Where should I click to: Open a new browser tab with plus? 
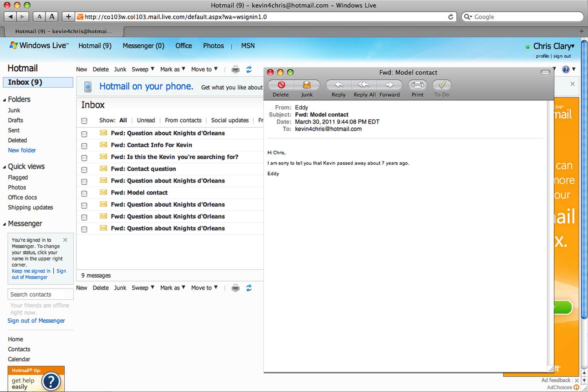tap(581, 31)
